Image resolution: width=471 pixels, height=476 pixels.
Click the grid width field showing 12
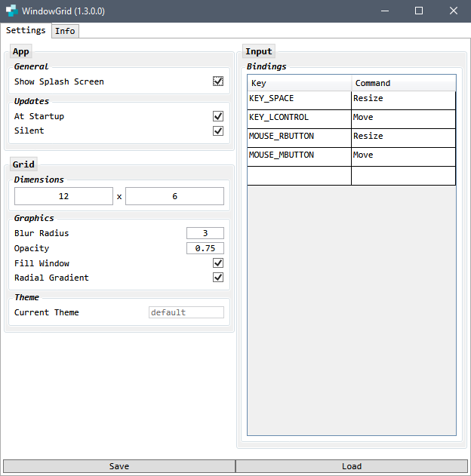tap(63, 196)
